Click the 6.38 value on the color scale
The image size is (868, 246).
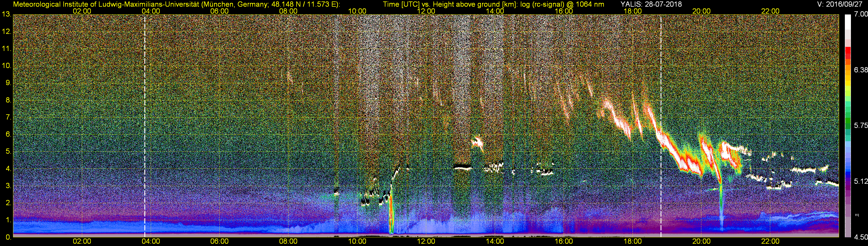tap(860, 70)
